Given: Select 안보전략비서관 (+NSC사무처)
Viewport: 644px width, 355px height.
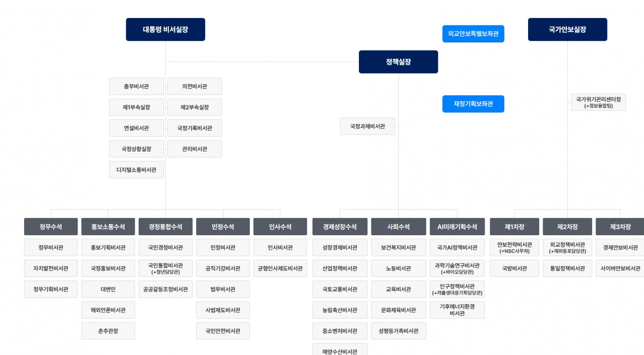Looking at the screenshot, I should pyautogui.click(x=514, y=247).
